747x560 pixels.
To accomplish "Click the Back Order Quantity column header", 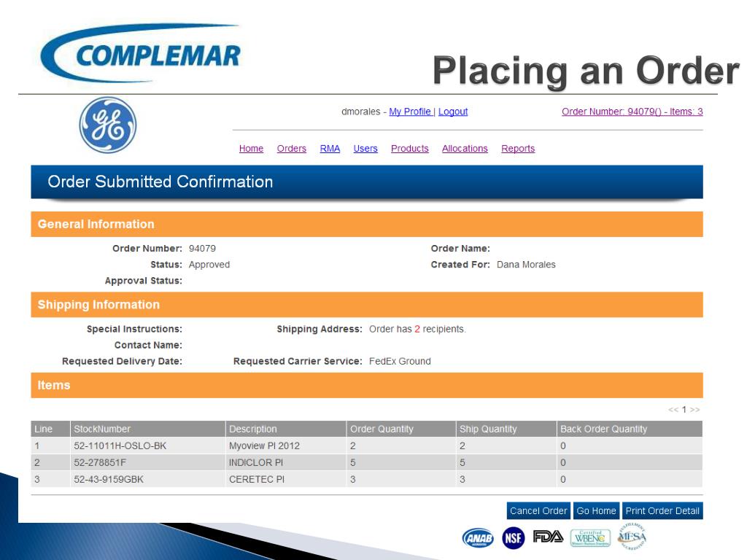I will [x=630, y=429].
